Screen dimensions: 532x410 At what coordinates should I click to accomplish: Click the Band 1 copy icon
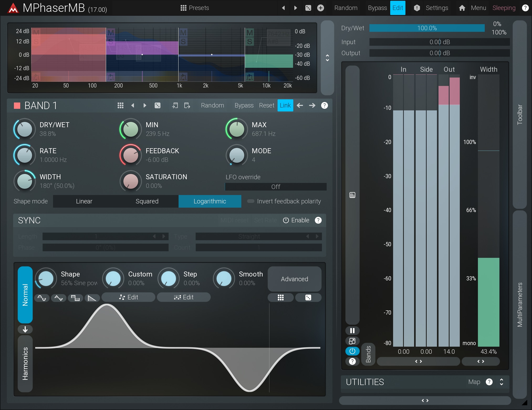[175, 105]
